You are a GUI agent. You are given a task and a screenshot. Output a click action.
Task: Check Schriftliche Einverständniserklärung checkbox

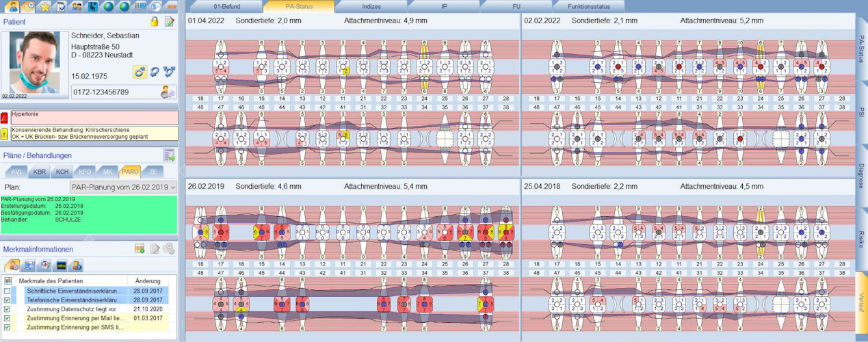pyautogui.click(x=8, y=291)
